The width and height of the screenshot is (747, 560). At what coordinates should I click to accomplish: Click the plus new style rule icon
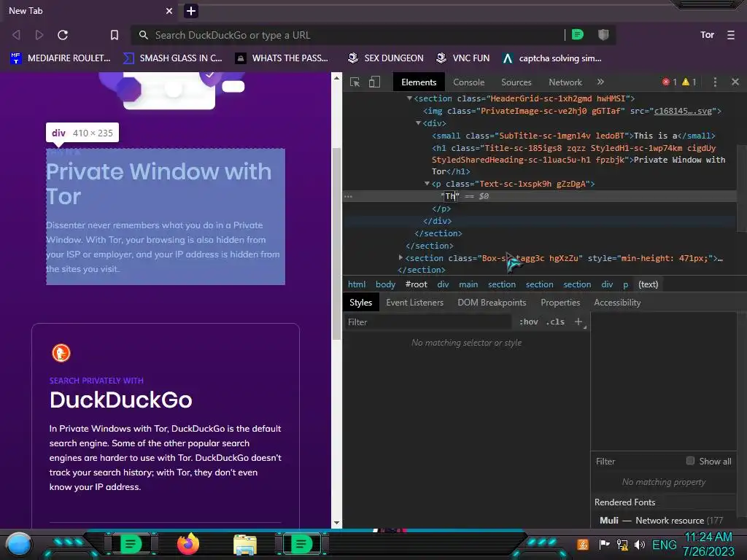[578, 322]
